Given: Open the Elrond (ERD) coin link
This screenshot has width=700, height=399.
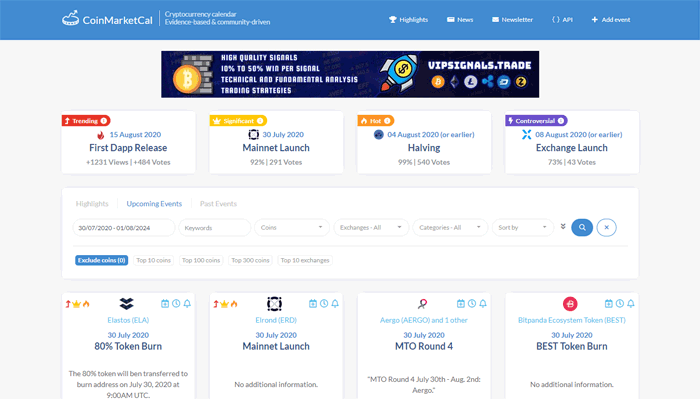Looking at the screenshot, I should coord(276,320).
